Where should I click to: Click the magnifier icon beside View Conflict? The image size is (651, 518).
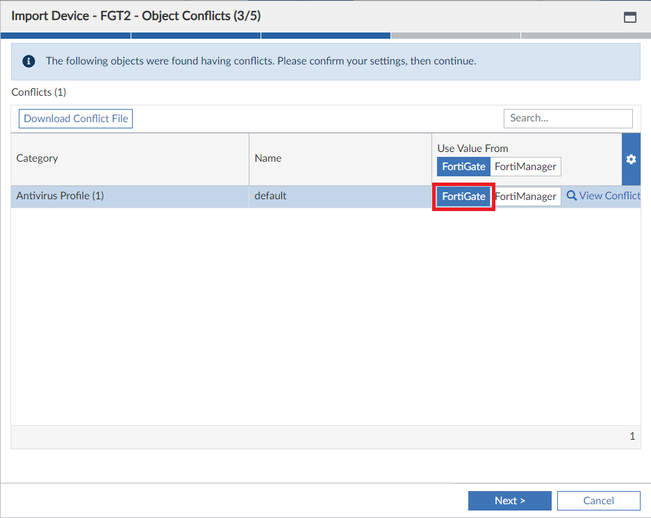pos(571,195)
